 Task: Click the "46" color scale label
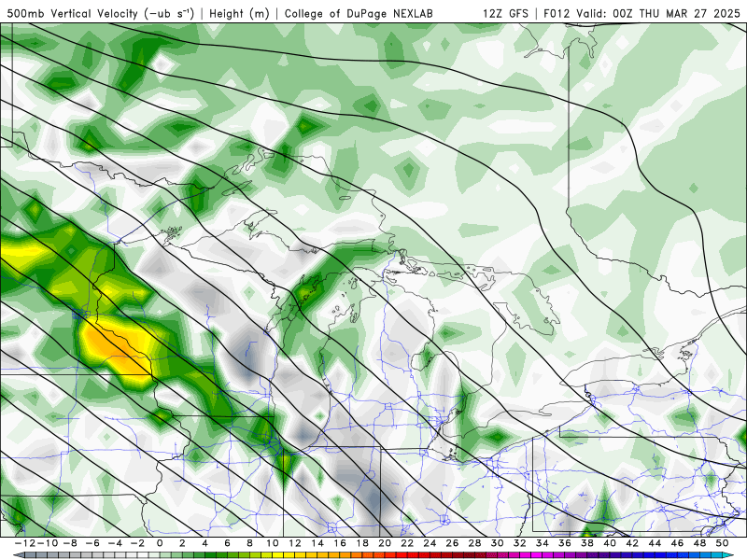pos(678,543)
